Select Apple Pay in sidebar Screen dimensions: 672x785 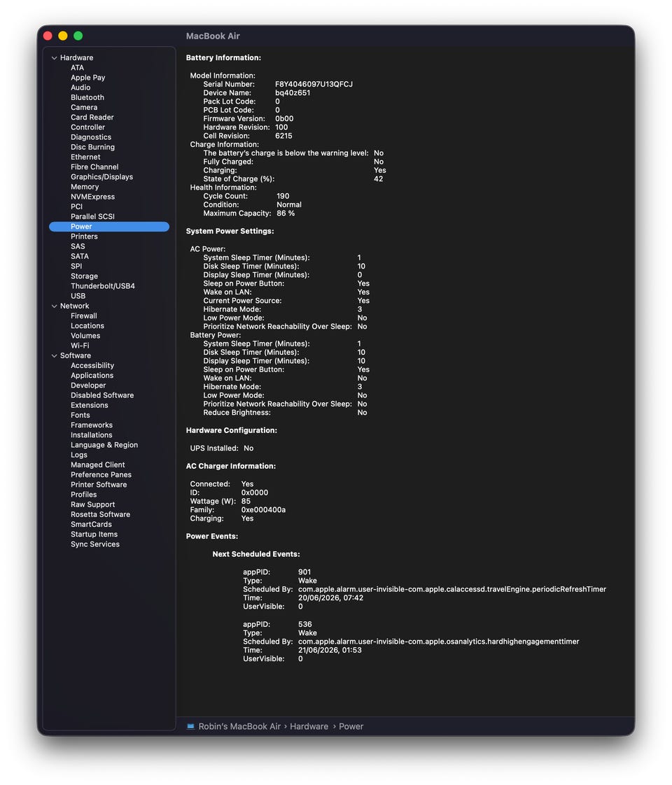pyautogui.click(x=87, y=78)
